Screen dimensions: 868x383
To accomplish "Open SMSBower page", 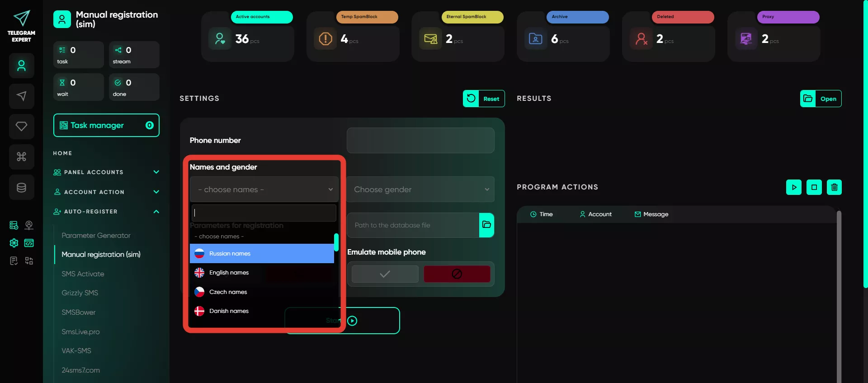I will [x=78, y=312].
